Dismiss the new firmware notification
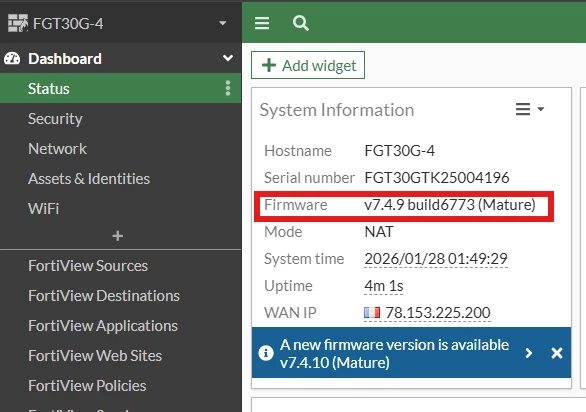The height and width of the screenshot is (412, 586). [x=557, y=353]
